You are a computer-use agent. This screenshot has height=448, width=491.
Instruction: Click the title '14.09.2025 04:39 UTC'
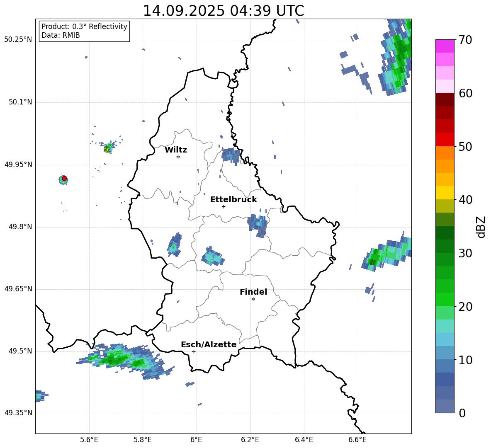tap(223, 11)
